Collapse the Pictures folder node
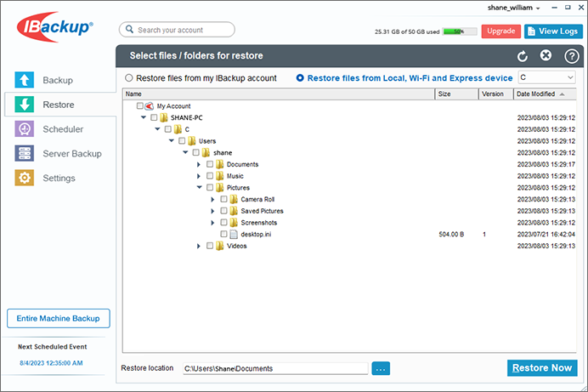The height and width of the screenshot is (392, 588). click(x=199, y=187)
